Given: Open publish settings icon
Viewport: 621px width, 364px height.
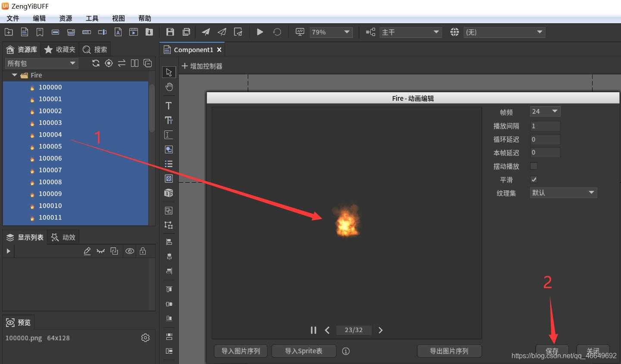Looking at the screenshot, I should tap(238, 32).
